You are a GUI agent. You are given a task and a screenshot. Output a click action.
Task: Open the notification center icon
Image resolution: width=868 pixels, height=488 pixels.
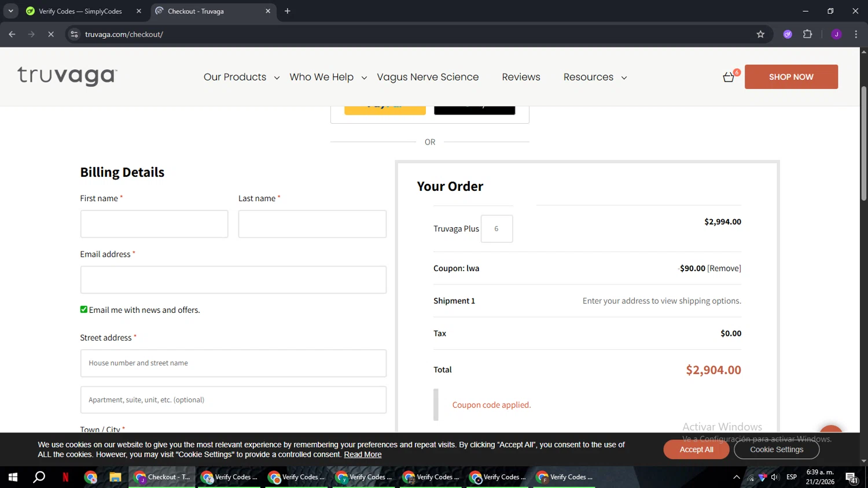point(852,478)
